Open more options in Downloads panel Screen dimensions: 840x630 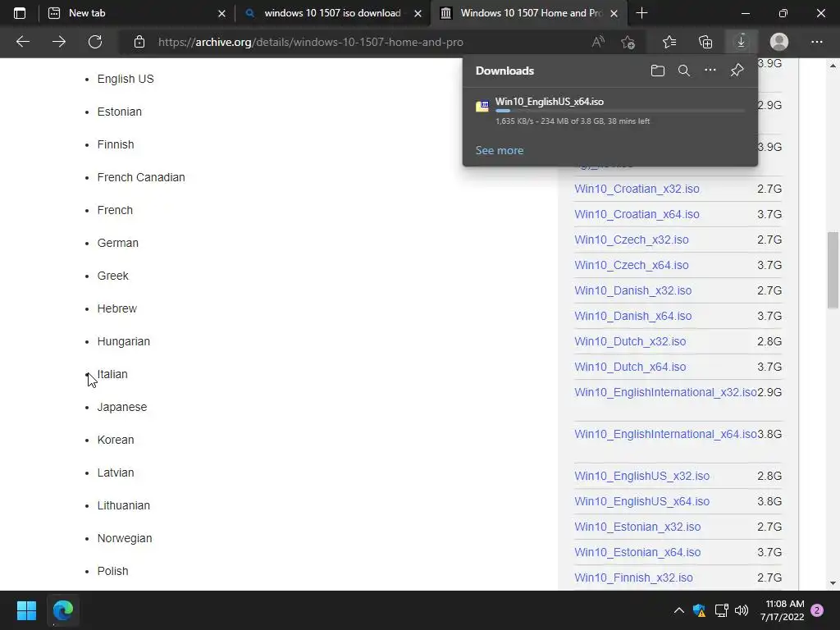click(710, 71)
